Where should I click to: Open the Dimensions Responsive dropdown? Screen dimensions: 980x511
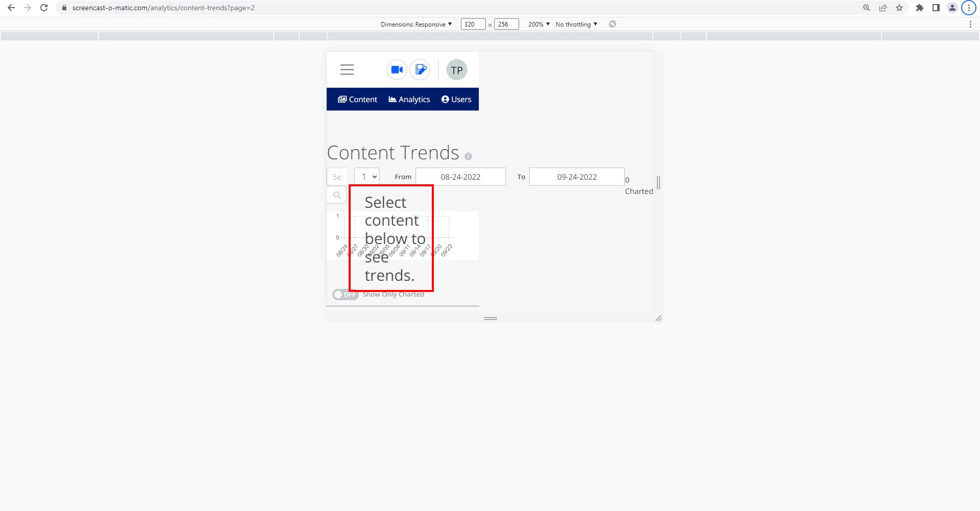(416, 24)
